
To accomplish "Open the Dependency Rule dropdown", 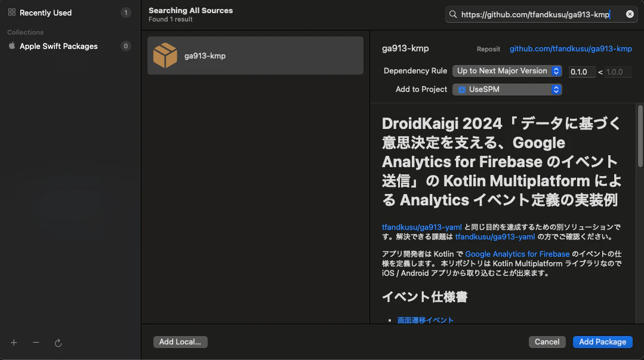I will pos(507,70).
